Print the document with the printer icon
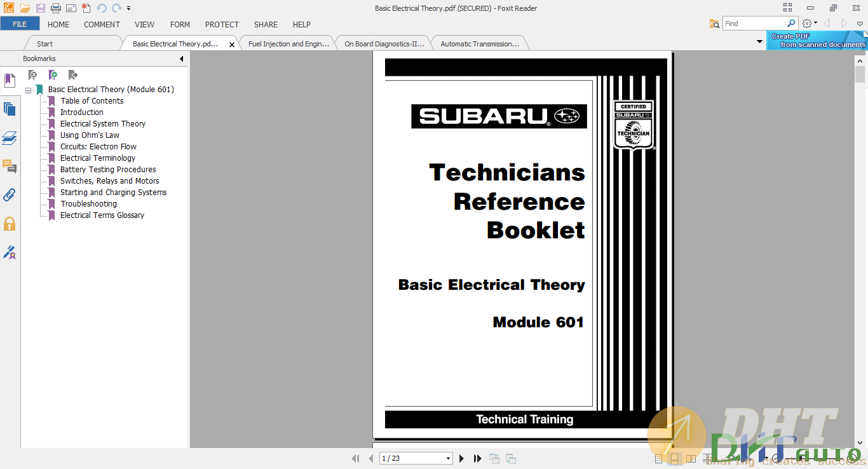 55,8
